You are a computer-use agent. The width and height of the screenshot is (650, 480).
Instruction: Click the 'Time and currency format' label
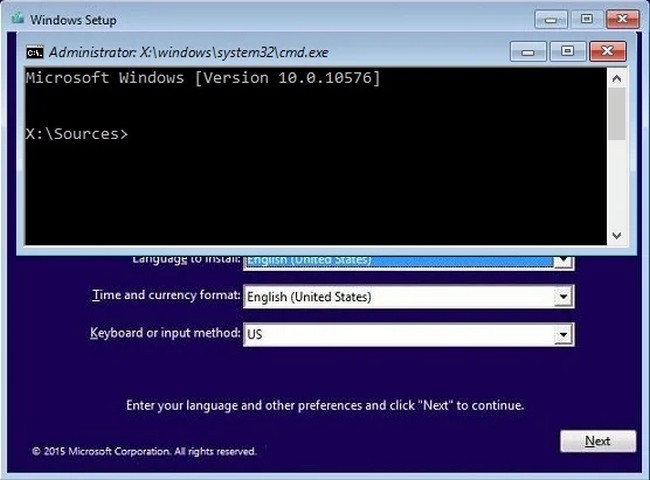pyautogui.click(x=165, y=296)
